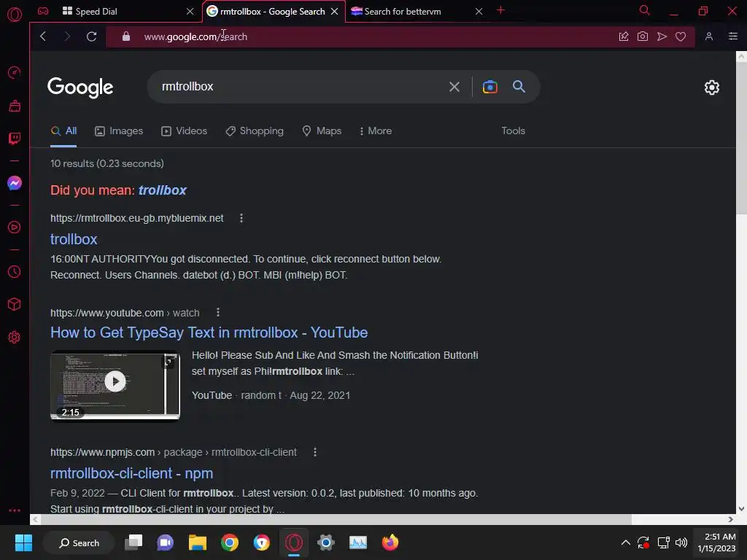The width and height of the screenshot is (747, 560).
Task: Open History clock icon in sidebar
Action: [15, 271]
